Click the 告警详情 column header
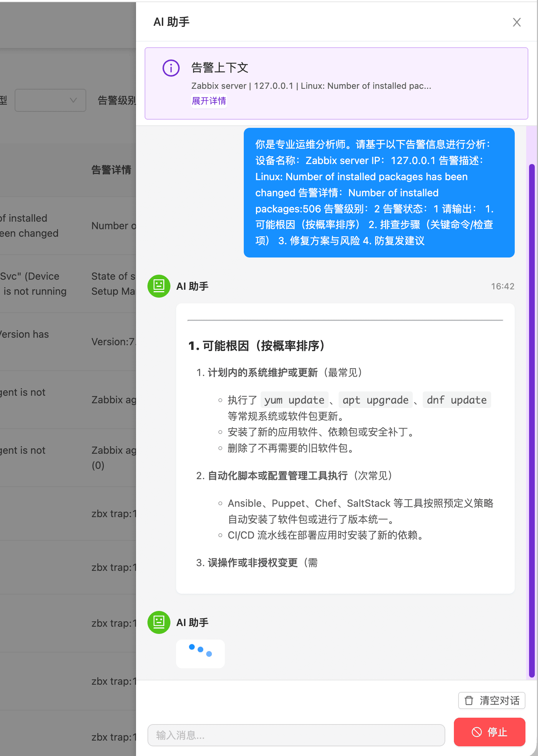 111,170
